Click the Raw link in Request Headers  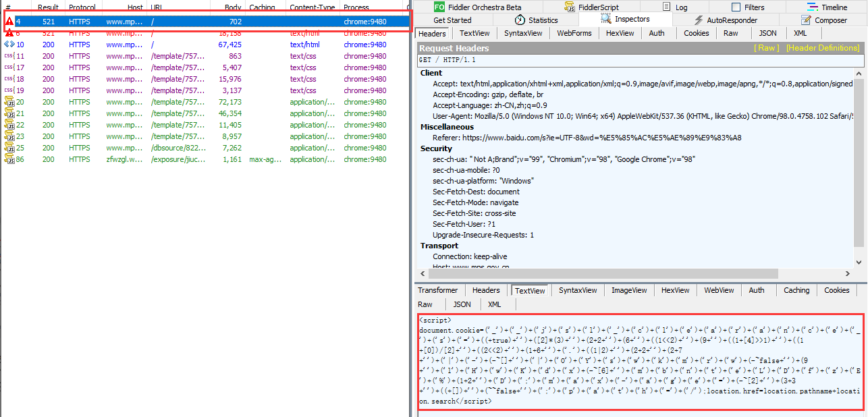(x=766, y=48)
